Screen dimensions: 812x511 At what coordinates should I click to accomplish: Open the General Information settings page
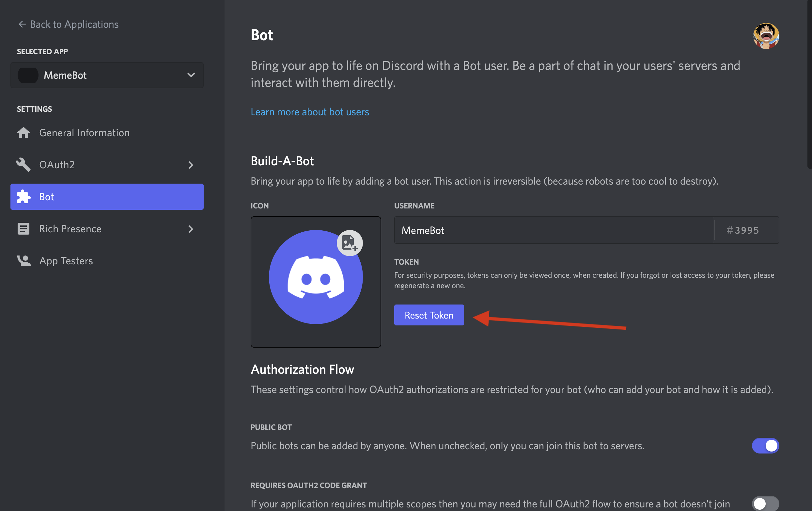pos(84,133)
